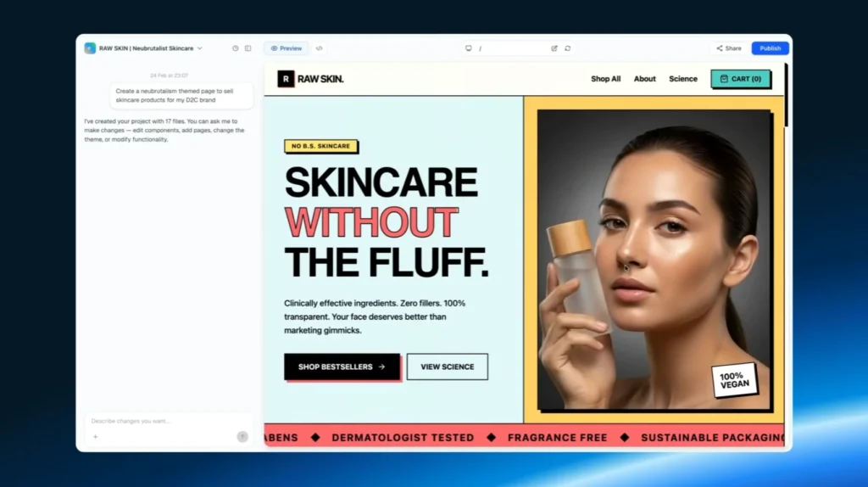This screenshot has width=868, height=487.
Task: Open the About nav link
Action: pos(644,79)
